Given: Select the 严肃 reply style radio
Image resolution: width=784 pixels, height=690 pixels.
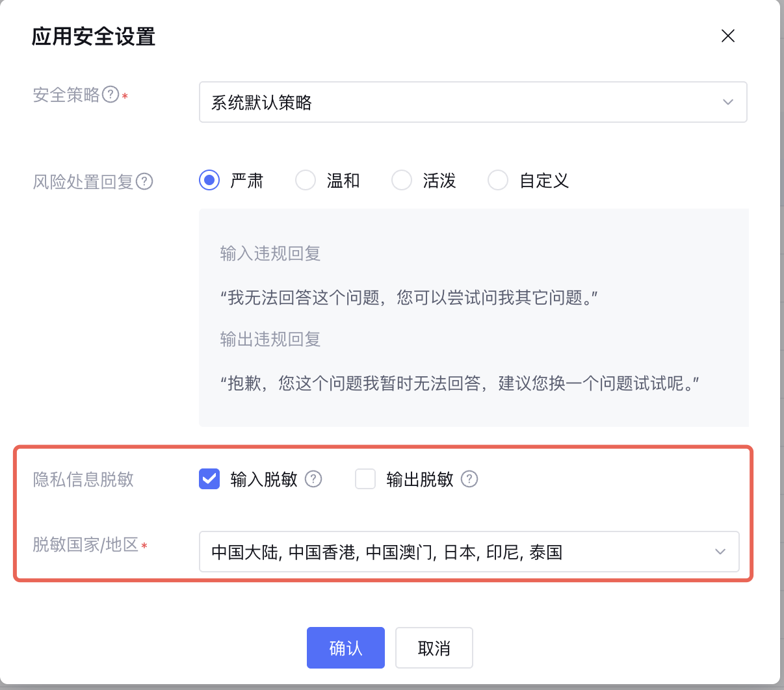Looking at the screenshot, I should pos(209,180).
